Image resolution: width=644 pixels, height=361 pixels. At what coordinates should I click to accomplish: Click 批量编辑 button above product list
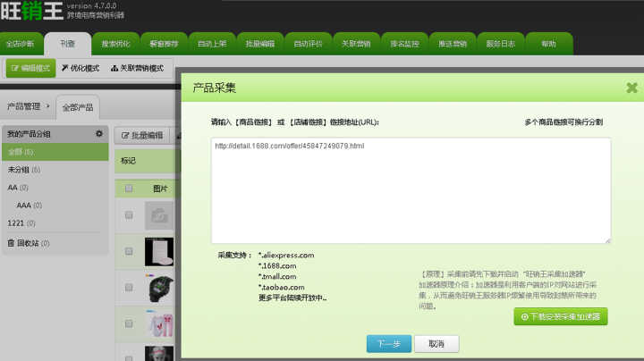(142, 136)
